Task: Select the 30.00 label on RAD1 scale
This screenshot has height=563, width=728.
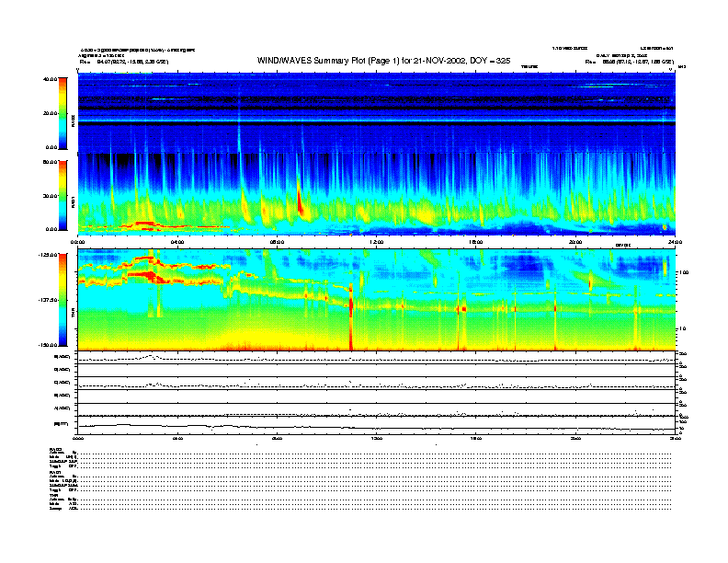Action: tap(50, 196)
